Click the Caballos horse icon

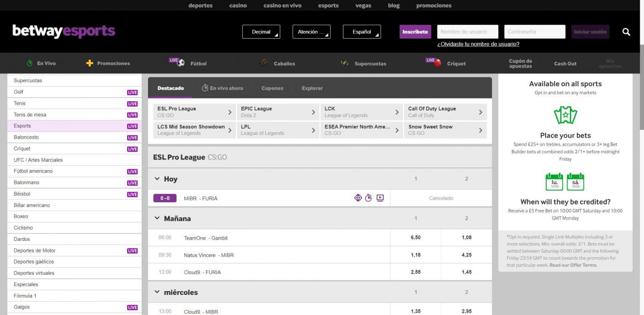tap(264, 63)
